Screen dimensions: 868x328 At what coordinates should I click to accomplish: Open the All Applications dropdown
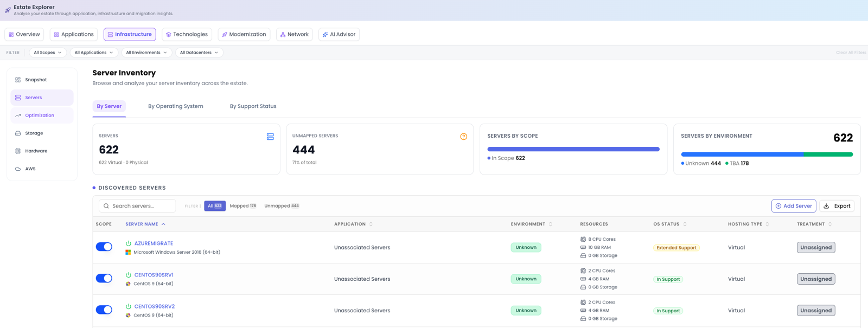[x=94, y=53]
